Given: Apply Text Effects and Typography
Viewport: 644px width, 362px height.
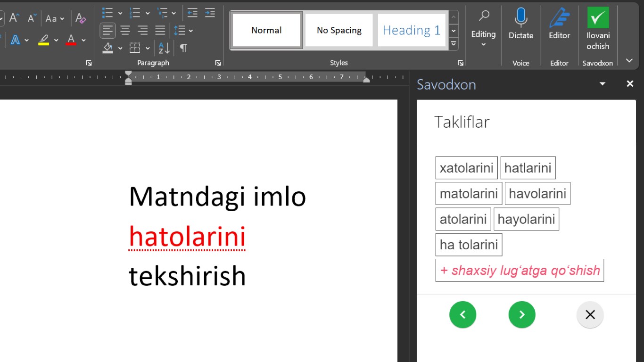Looking at the screenshot, I should (x=15, y=40).
